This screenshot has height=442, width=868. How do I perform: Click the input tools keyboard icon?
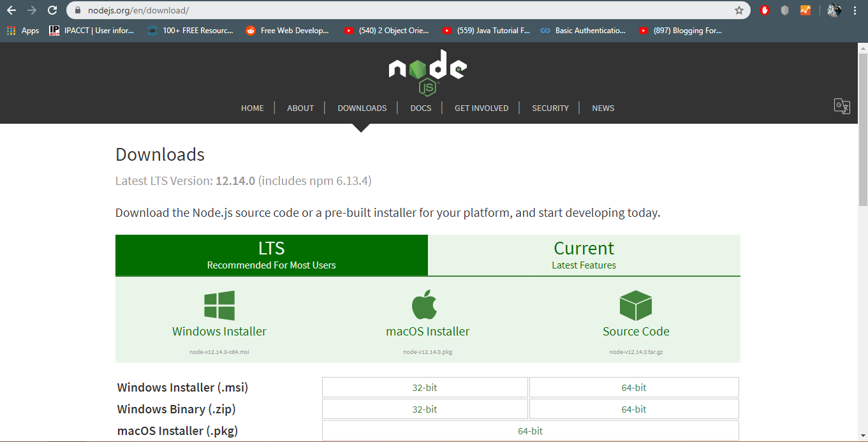point(842,107)
